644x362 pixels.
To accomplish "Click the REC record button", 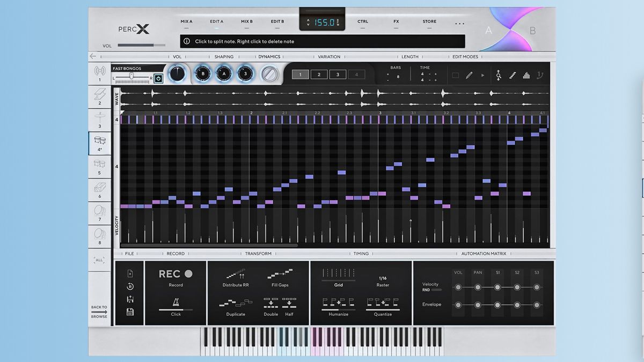I will [175, 274].
